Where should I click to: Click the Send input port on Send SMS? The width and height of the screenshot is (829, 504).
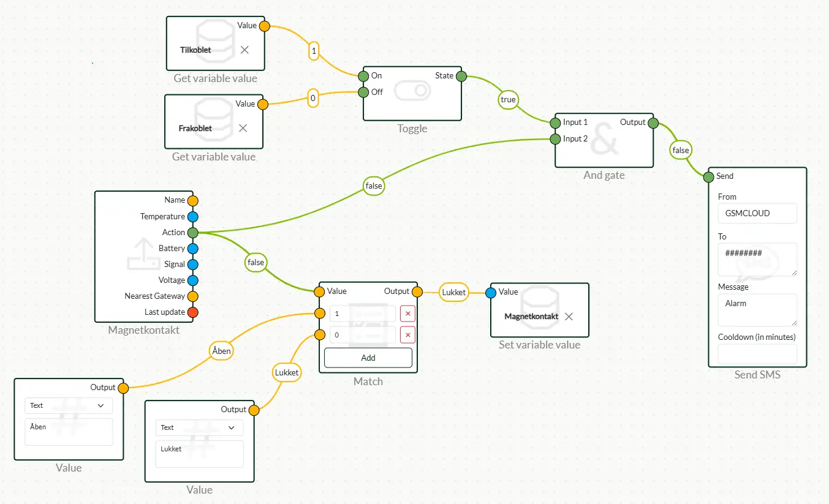pos(709,176)
